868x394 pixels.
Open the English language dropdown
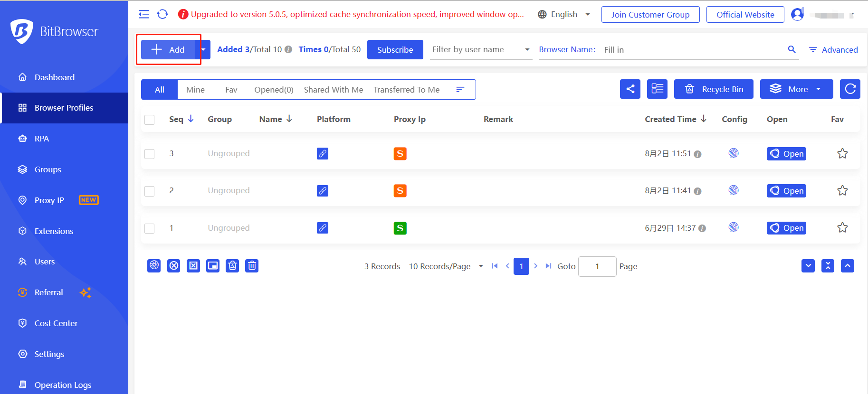564,14
